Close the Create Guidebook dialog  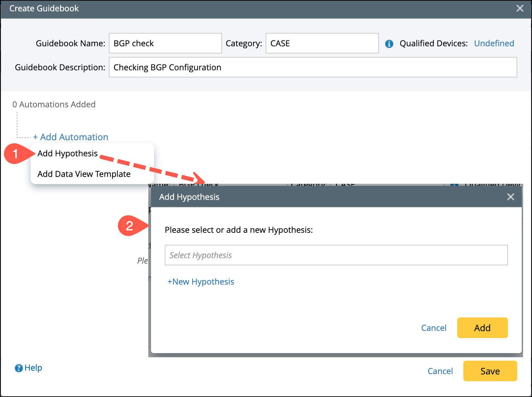point(520,9)
